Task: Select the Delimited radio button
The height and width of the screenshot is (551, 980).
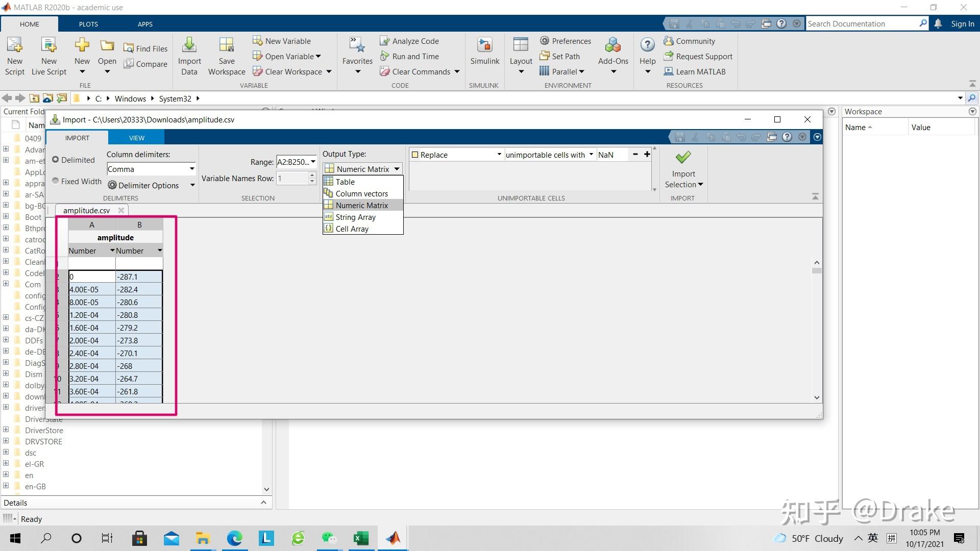Action: click(56, 160)
